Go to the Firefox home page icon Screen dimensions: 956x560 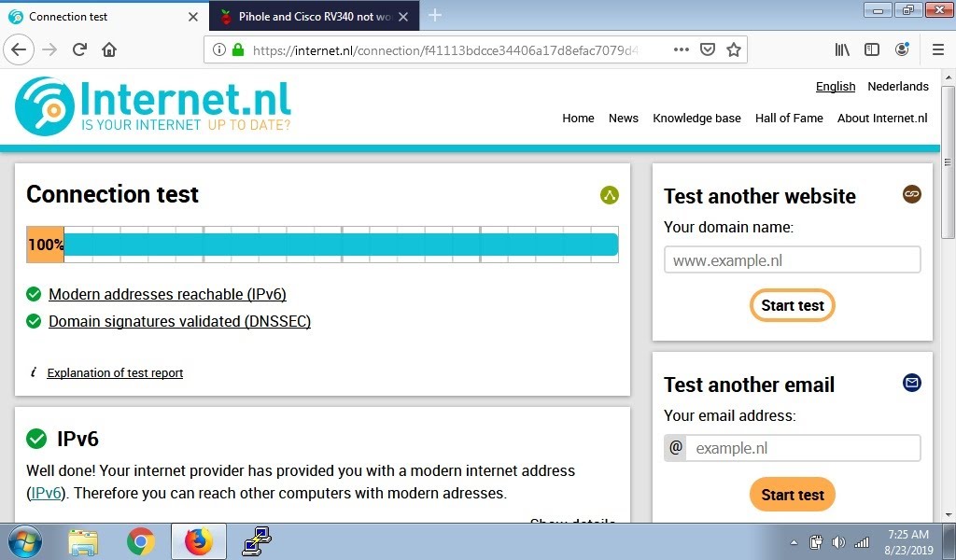click(x=109, y=49)
